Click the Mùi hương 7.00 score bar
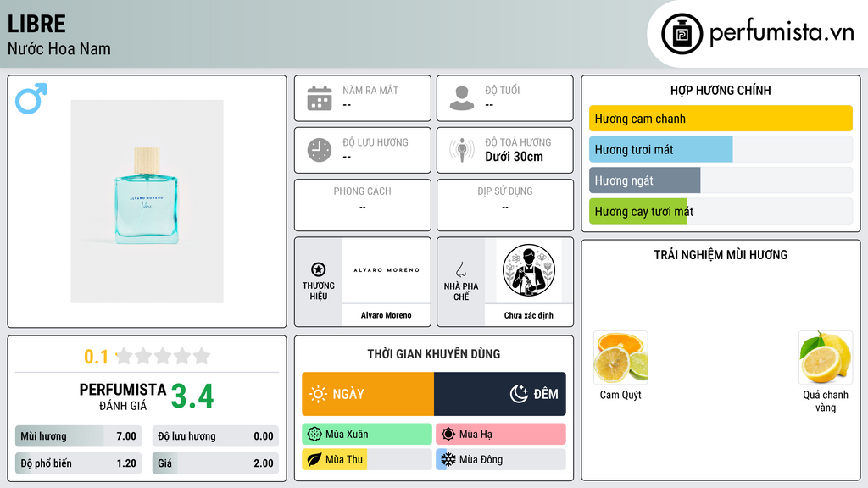The image size is (868, 488). (78, 436)
